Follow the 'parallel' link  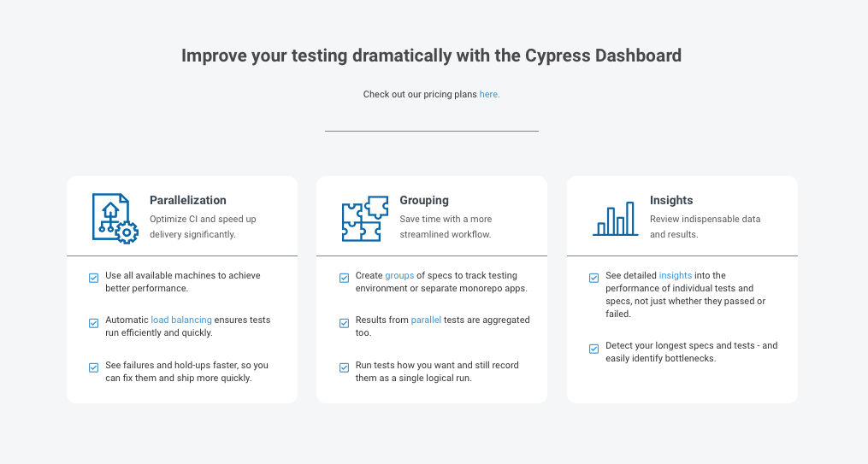pos(426,320)
